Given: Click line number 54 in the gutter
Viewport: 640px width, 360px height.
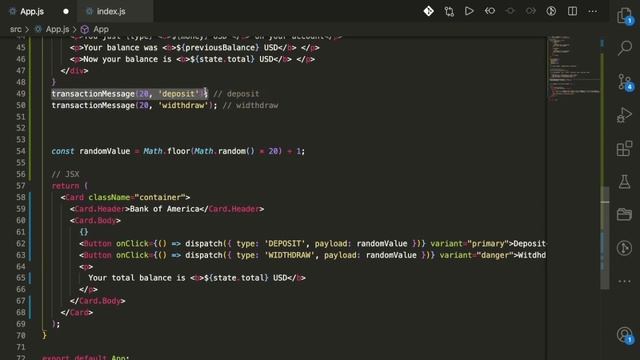Looking at the screenshot, I should point(20,151).
